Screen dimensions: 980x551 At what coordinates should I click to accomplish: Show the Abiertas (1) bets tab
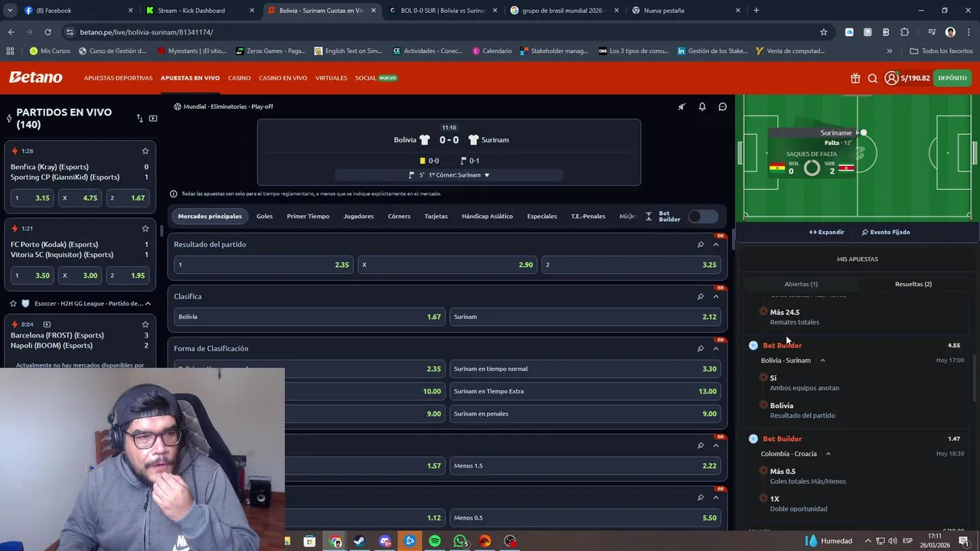point(801,284)
